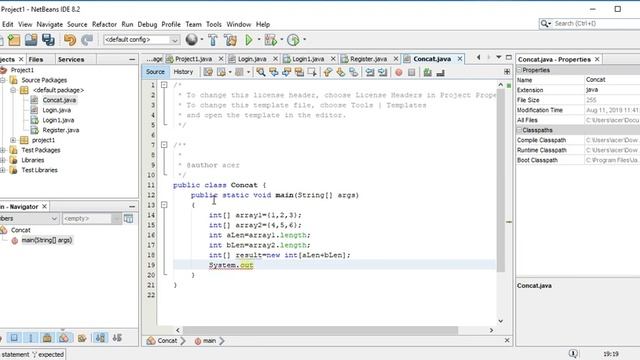640x360 pixels.
Task: Toggle Highlight Search in editor toolbar
Action: click(x=299, y=72)
